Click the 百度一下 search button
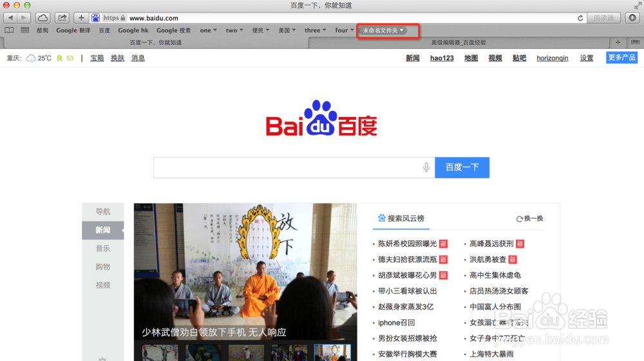644x361 pixels. click(x=462, y=168)
